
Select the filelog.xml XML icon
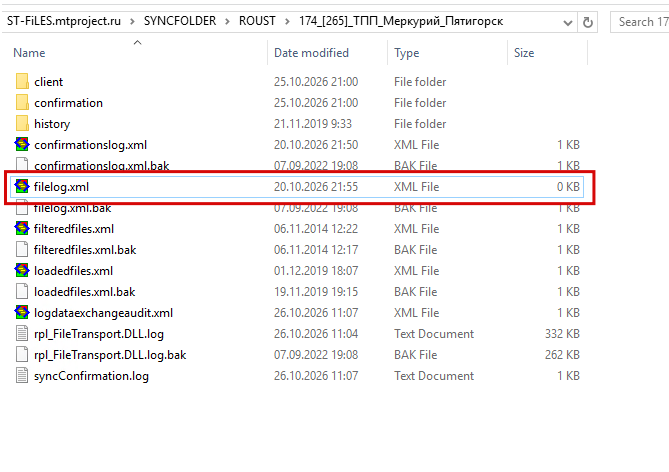tap(22, 186)
